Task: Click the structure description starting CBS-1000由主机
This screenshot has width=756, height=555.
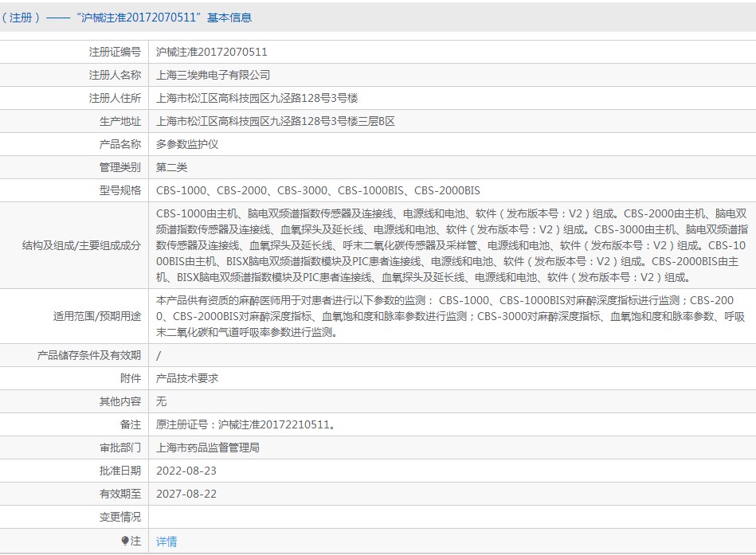Action: point(451,246)
